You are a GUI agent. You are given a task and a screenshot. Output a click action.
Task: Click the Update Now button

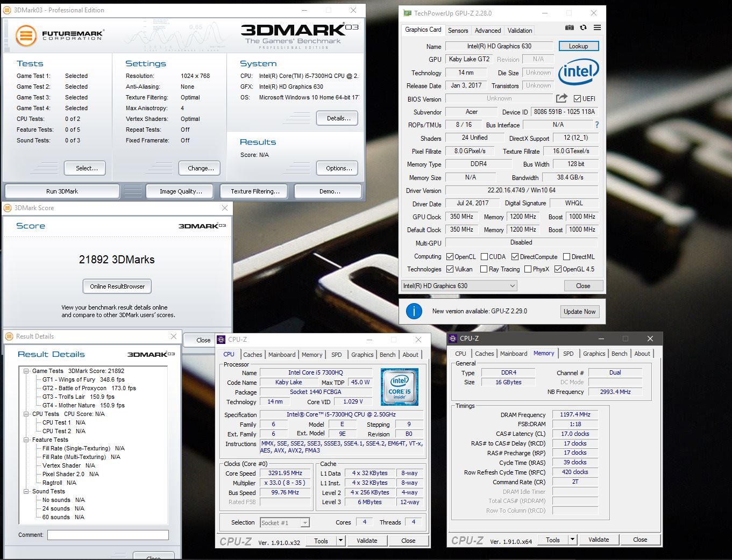(x=579, y=312)
